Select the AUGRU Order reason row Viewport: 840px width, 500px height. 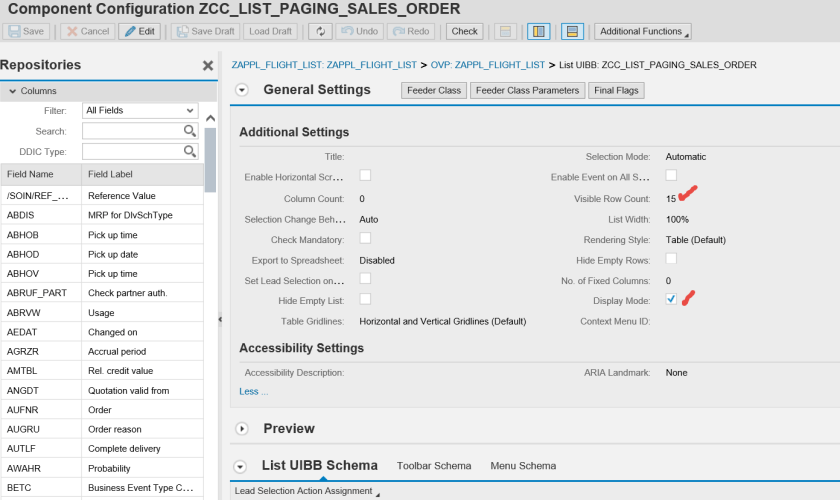click(102, 429)
